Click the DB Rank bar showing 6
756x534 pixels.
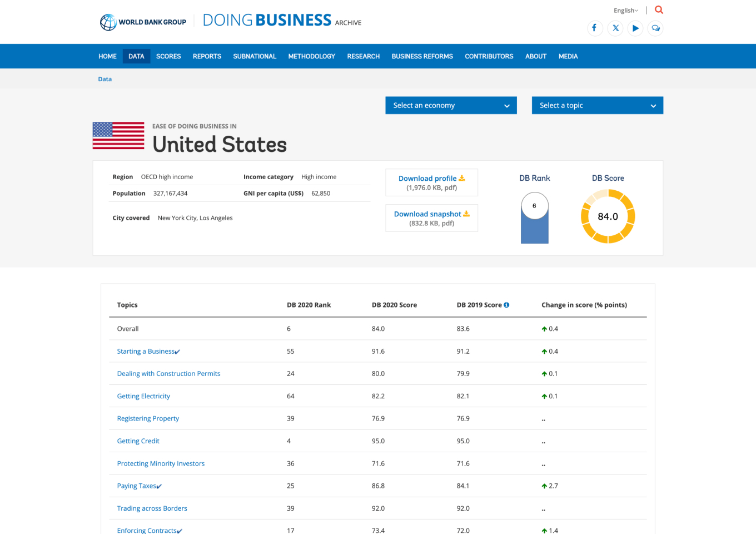point(535,218)
